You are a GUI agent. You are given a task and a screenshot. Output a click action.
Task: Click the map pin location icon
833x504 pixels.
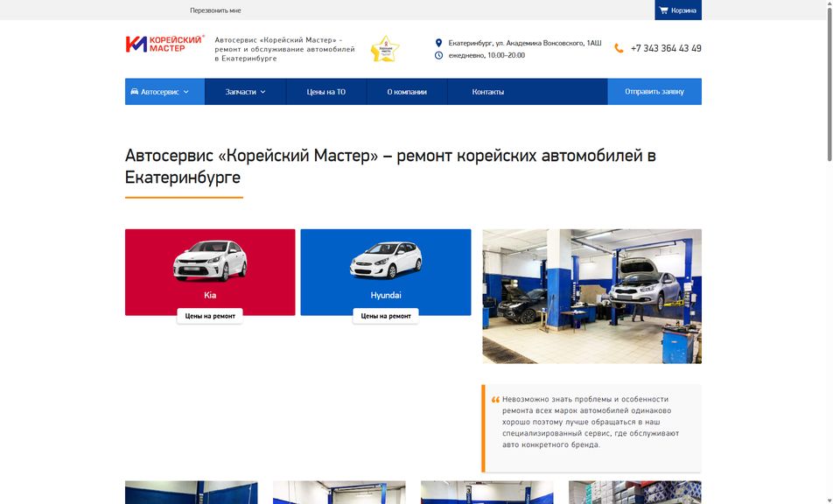438,43
